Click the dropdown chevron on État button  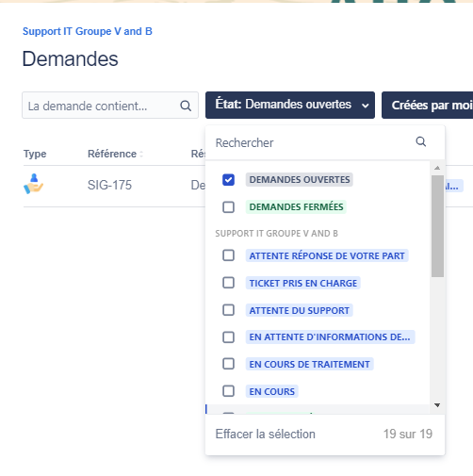coord(365,106)
